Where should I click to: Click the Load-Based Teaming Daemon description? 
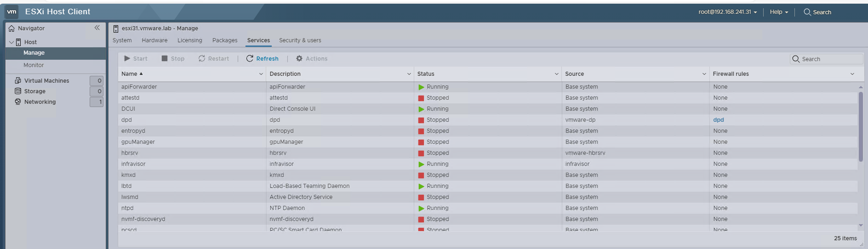pos(309,186)
